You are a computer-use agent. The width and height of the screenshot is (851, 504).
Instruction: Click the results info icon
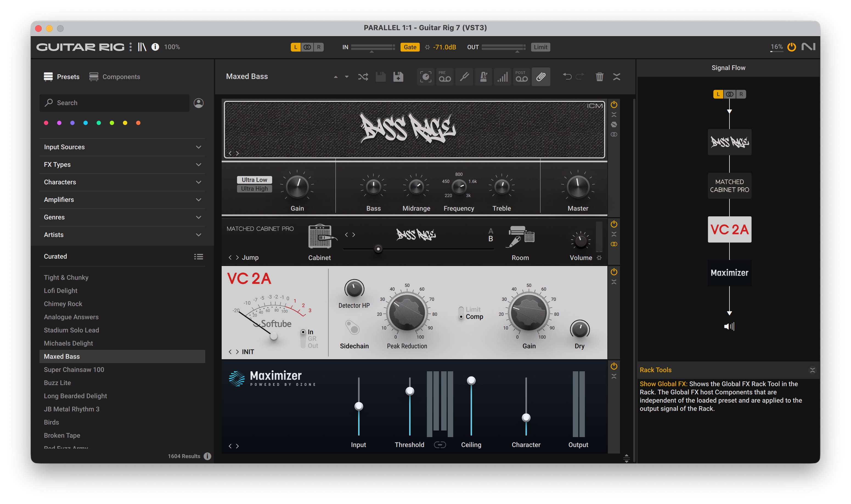point(208,456)
